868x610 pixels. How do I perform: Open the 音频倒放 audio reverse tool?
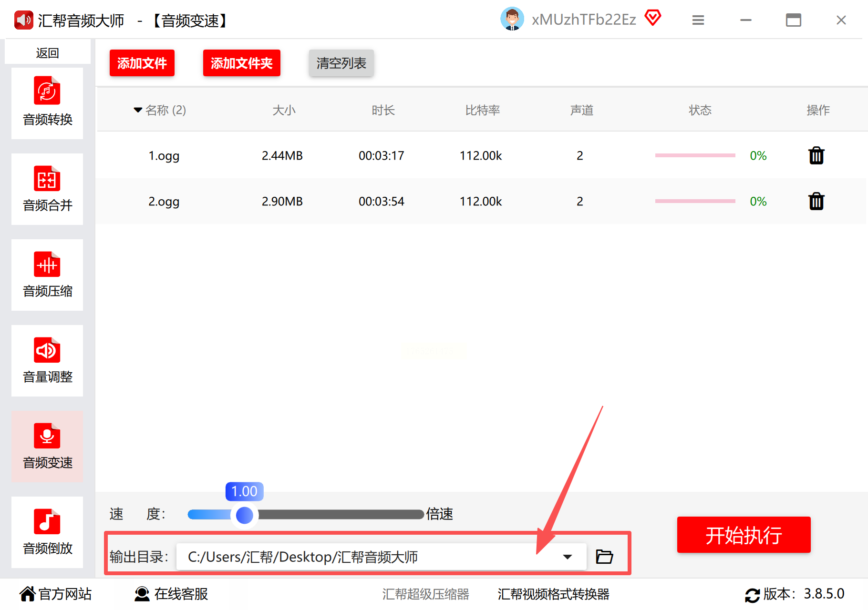(x=47, y=532)
